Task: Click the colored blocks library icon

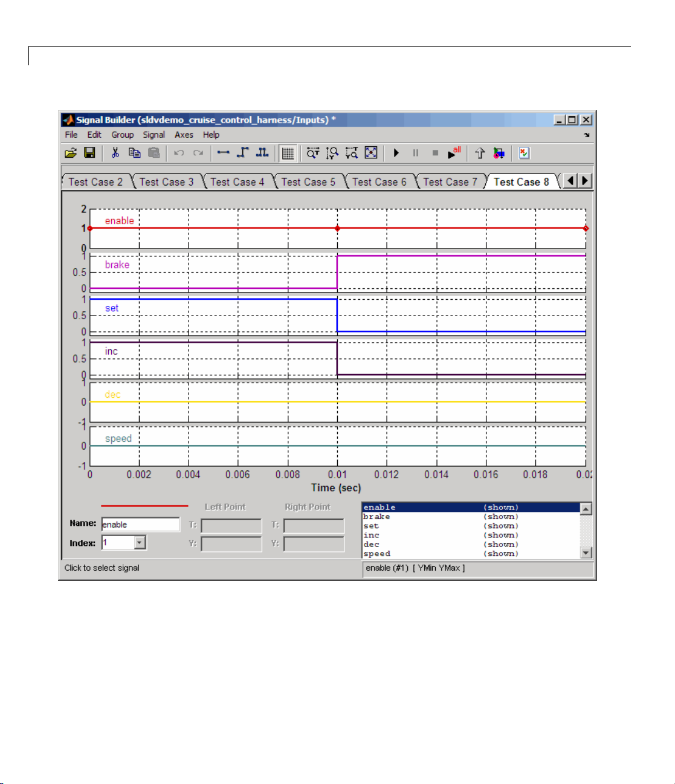Action: coord(499,153)
